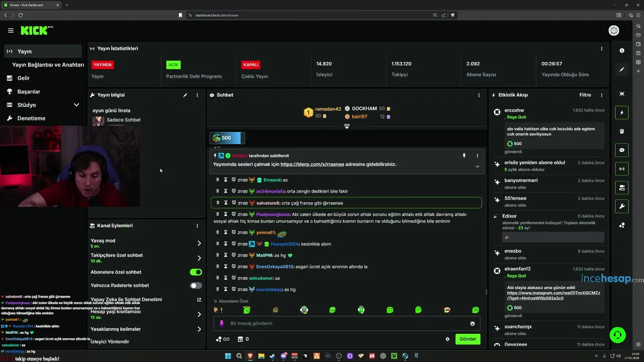Click the pencil edit icon in right toolbar

[x=622, y=69]
